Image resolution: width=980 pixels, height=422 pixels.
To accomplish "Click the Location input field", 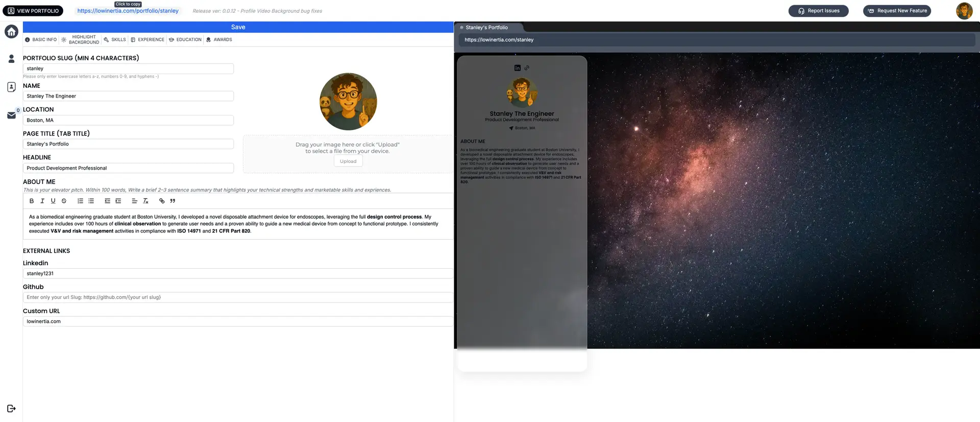I will pos(128,121).
